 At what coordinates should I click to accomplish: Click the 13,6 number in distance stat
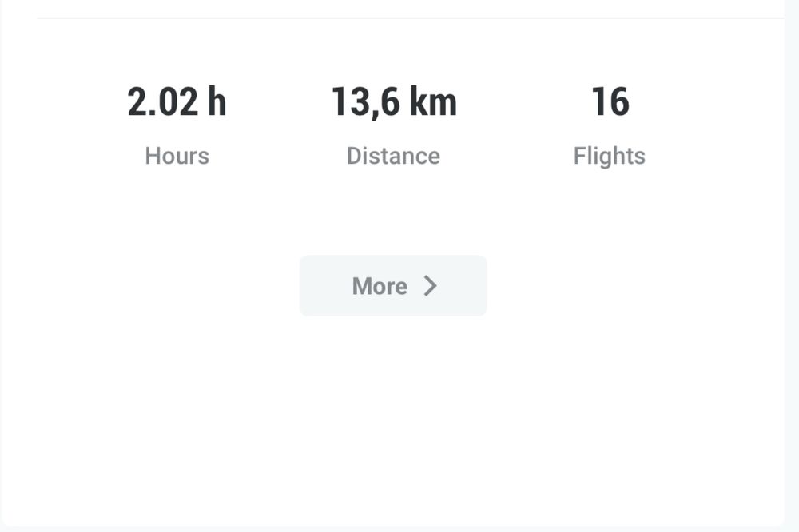coord(365,102)
